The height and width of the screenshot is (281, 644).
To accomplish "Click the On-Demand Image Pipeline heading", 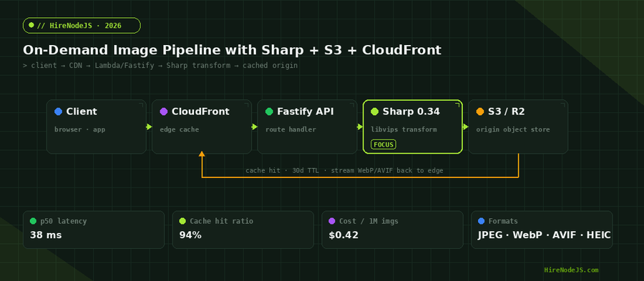I will [x=232, y=50].
